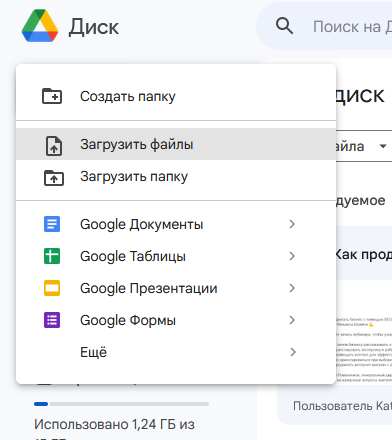
Task: Click the file upload icon
Action: pyautogui.click(x=54, y=146)
